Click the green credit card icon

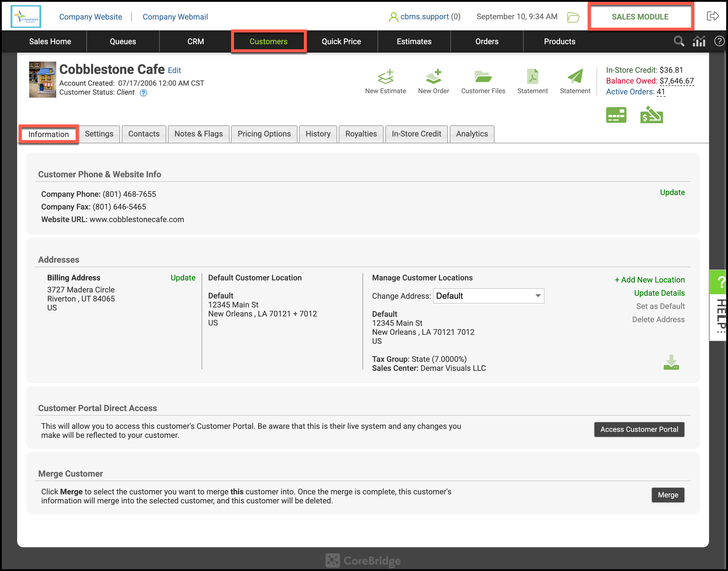tap(616, 115)
